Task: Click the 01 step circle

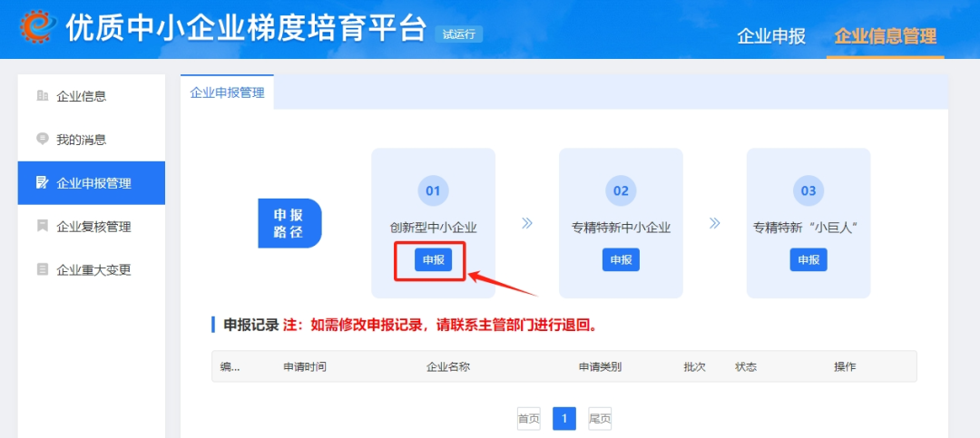Action: click(433, 190)
